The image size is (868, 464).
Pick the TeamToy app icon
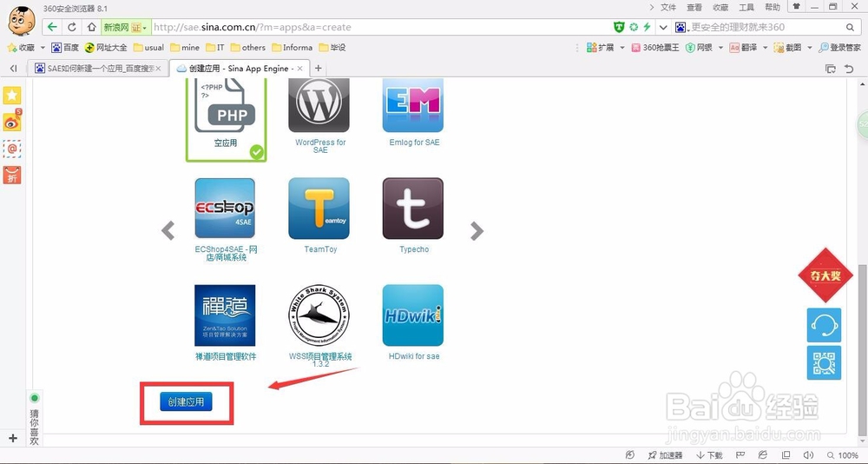click(319, 208)
